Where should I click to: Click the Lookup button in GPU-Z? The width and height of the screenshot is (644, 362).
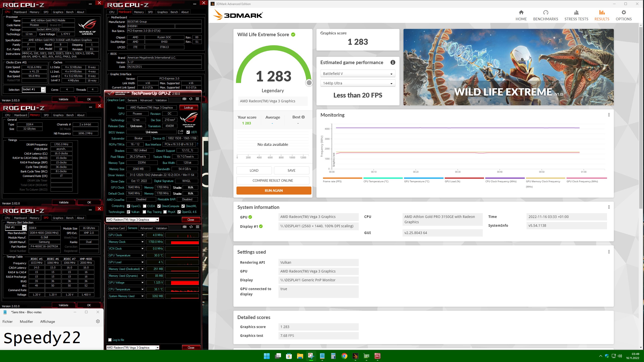(x=188, y=108)
